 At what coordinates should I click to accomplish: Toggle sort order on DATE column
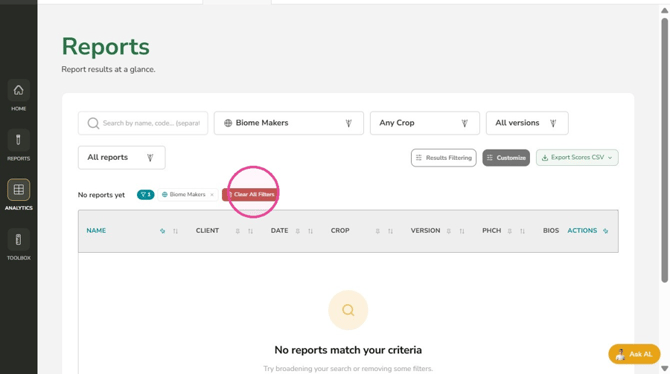click(x=310, y=231)
